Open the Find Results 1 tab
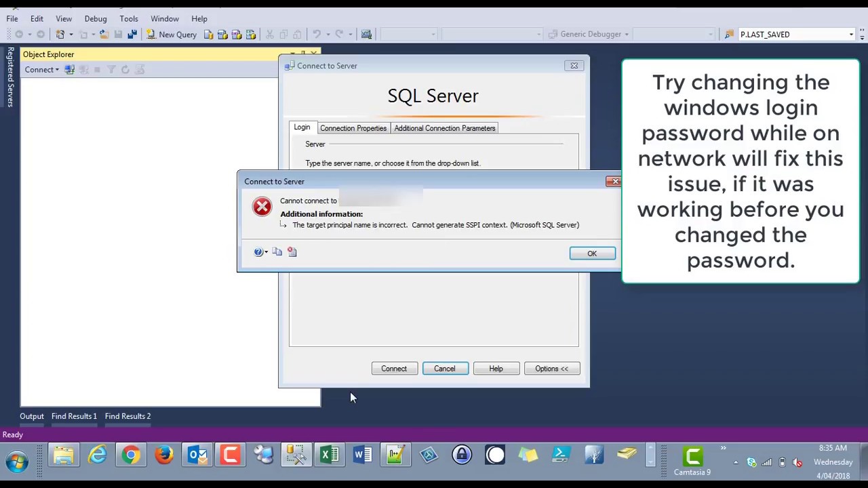Image resolution: width=868 pixels, height=488 pixels. click(x=74, y=416)
